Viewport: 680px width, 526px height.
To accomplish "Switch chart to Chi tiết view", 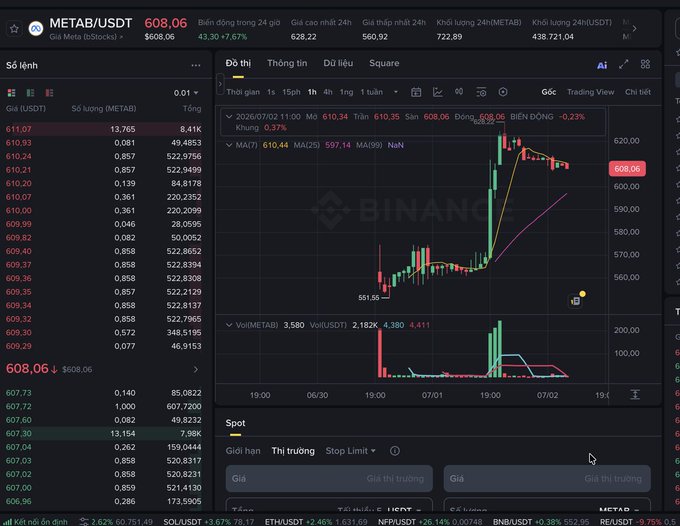I will pyautogui.click(x=638, y=92).
